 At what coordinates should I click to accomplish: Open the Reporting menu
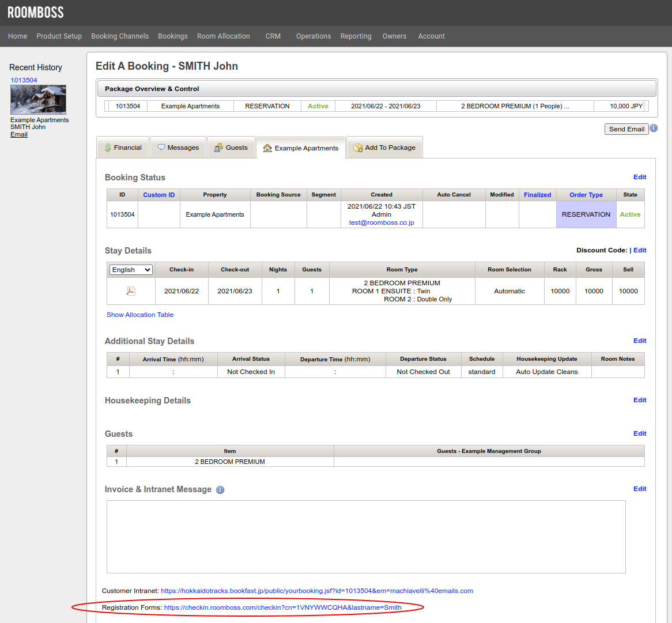356,36
